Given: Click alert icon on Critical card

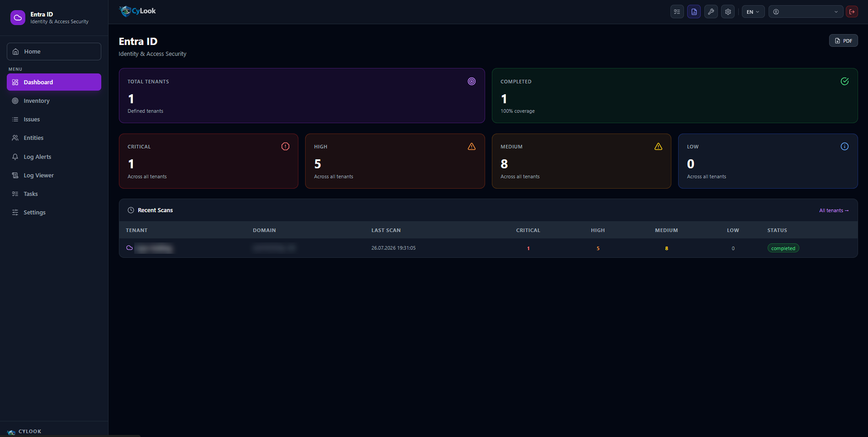Looking at the screenshot, I should pyautogui.click(x=285, y=146).
